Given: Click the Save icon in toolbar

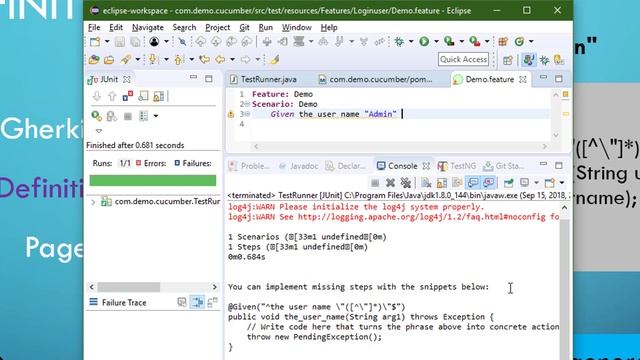Looking at the screenshot, I should point(120,42).
